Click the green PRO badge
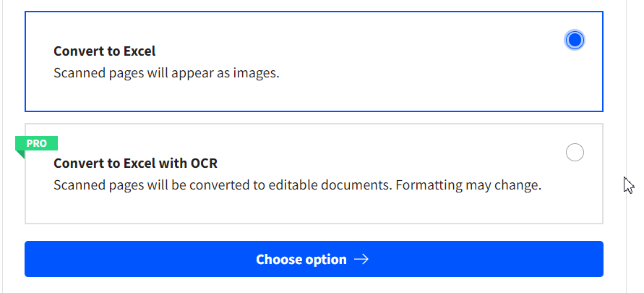The width and height of the screenshot is (644, 293). pyautogui.click(x=37, y=143)
